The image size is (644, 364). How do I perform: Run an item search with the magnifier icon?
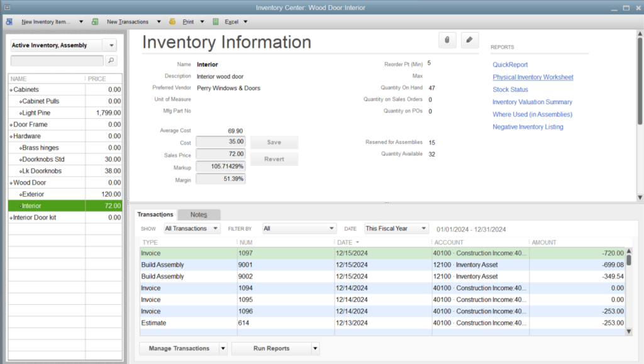pyautogui.click(x=112, y=61)
